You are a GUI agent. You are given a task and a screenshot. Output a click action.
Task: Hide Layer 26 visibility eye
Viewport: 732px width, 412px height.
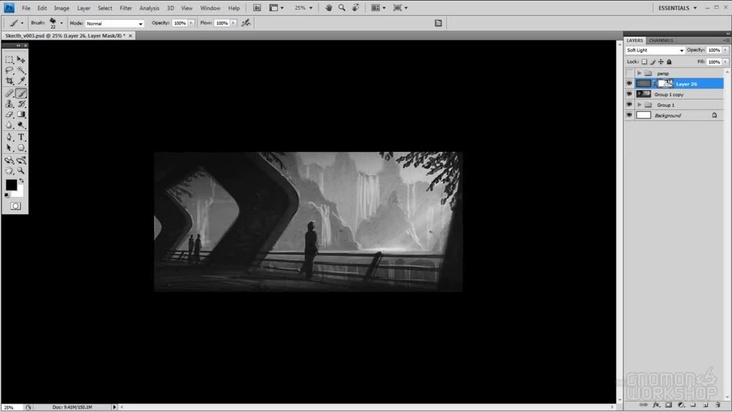point(629,84)
